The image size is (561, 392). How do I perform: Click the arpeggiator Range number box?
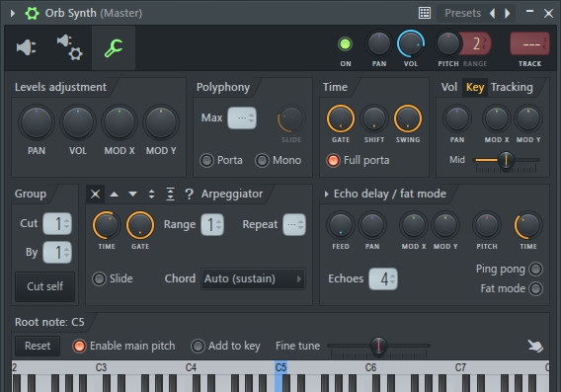(212, 225)
